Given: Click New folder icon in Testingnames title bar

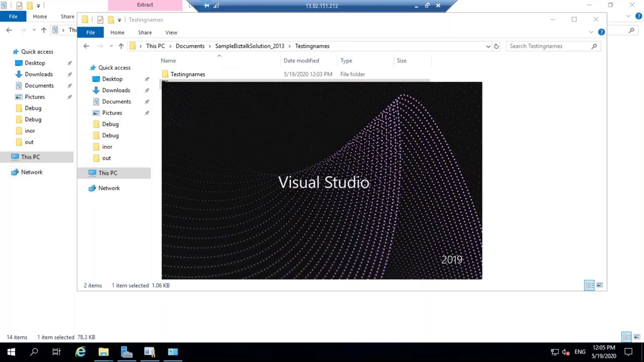Looking at the screenshot, I should tap(111, 20).
